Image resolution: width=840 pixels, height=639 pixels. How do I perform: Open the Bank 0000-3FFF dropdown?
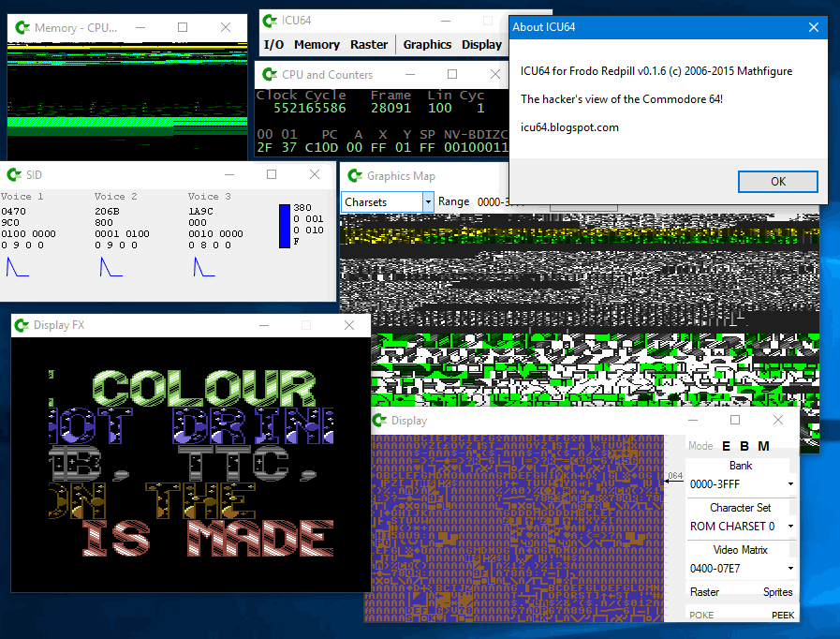click(x=790, y=484)
